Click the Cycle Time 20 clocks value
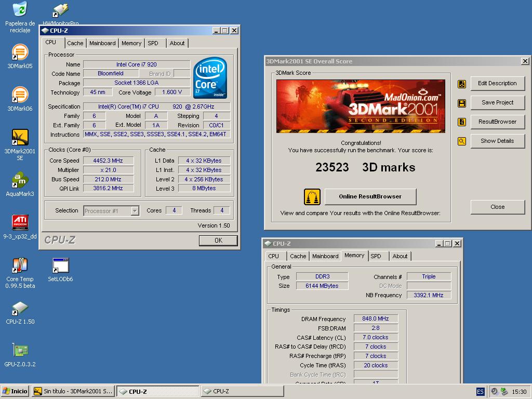 (376, 365)
